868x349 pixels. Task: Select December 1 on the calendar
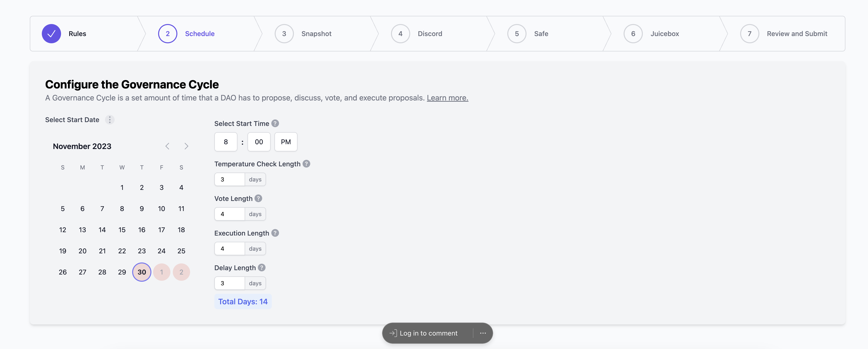[161, 272]
